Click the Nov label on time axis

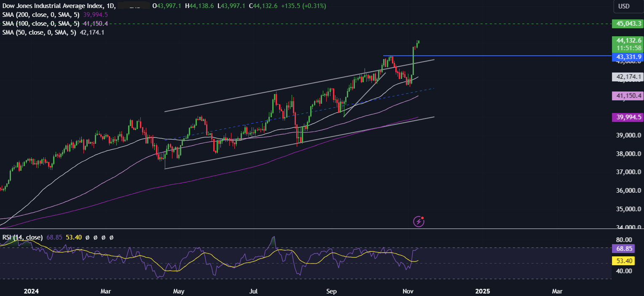[x=408, y=291]
